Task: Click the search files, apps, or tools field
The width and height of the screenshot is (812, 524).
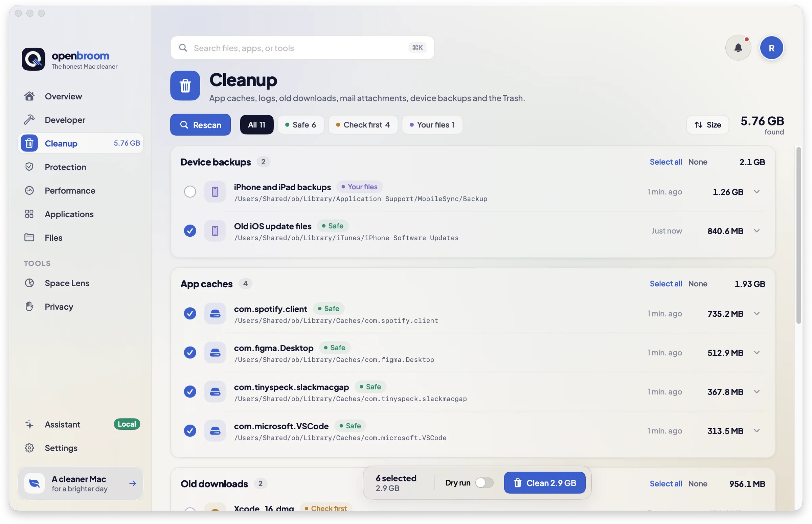Action: (x=302, y=48)
